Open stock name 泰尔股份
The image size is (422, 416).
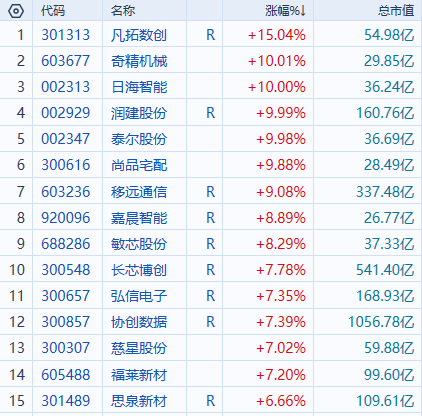(x=139, y=139)
